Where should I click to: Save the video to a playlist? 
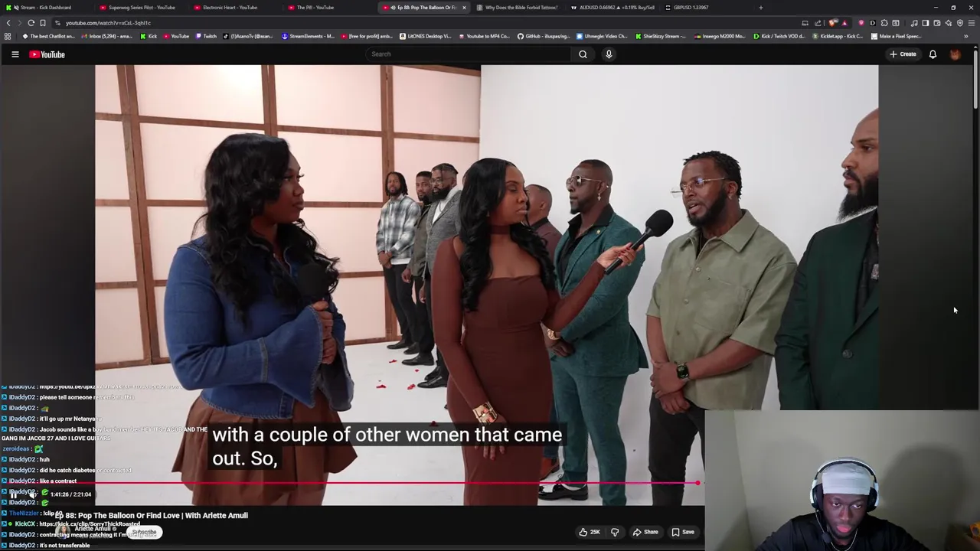[683, 532]
